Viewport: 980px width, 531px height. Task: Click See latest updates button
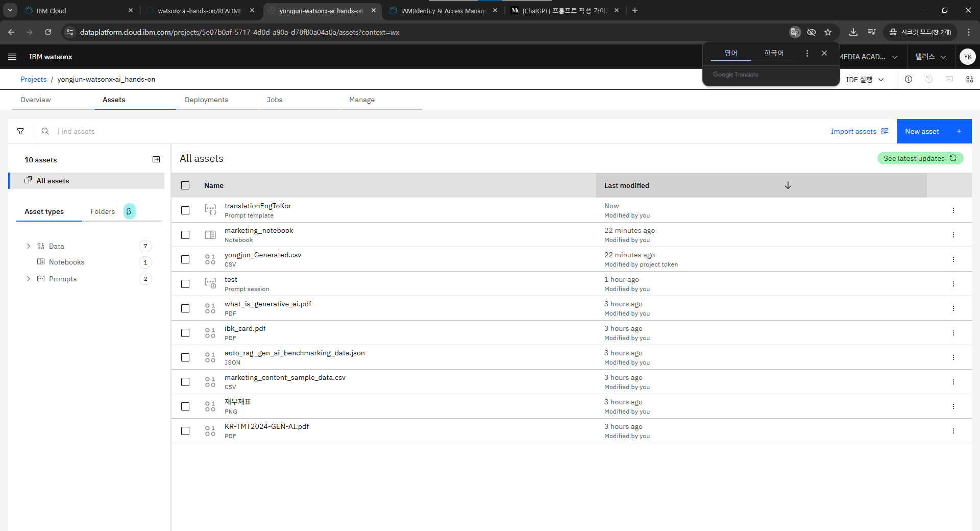(920, 158)
